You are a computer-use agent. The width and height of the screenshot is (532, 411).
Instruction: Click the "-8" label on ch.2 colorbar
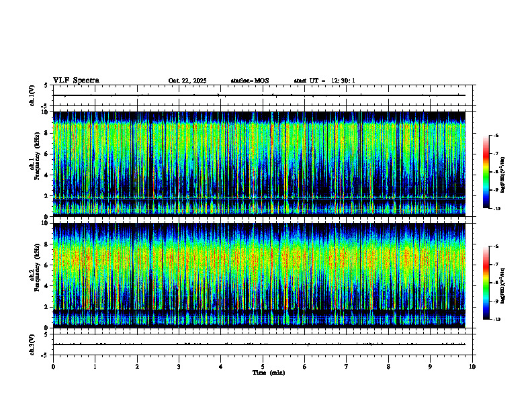click(496, 283)
